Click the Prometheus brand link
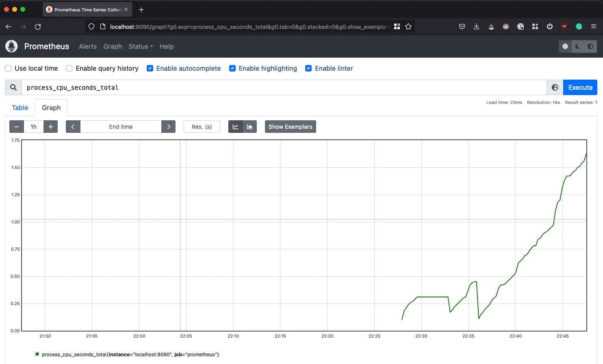 point(47,46)
